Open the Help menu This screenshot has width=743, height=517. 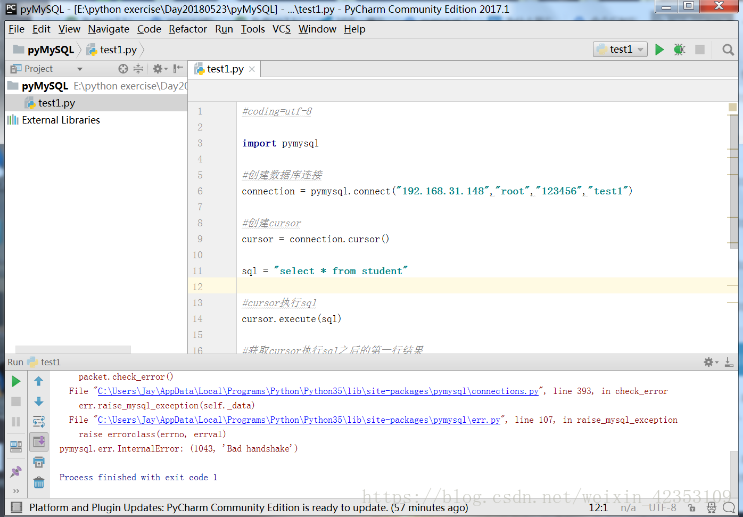coord(354,29)
